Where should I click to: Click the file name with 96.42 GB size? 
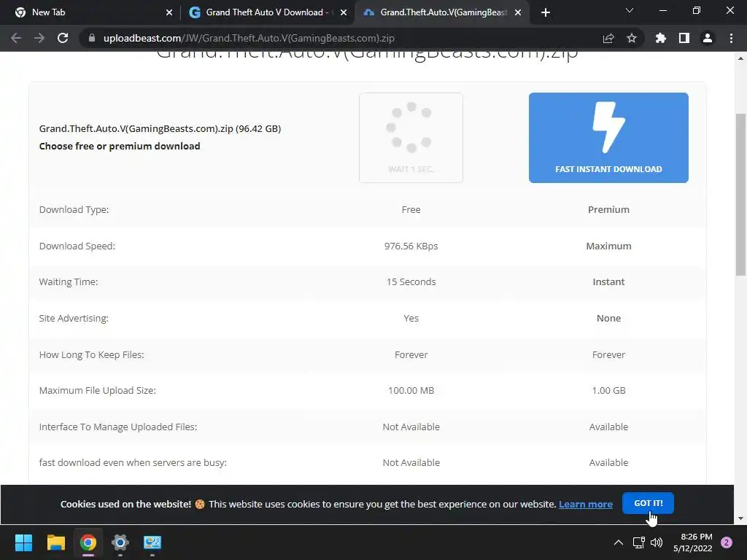(160, 128)
